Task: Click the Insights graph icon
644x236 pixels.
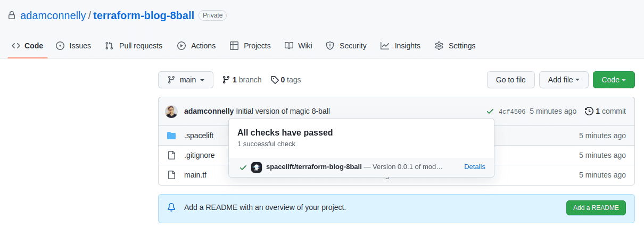Action: coord(385,46)
